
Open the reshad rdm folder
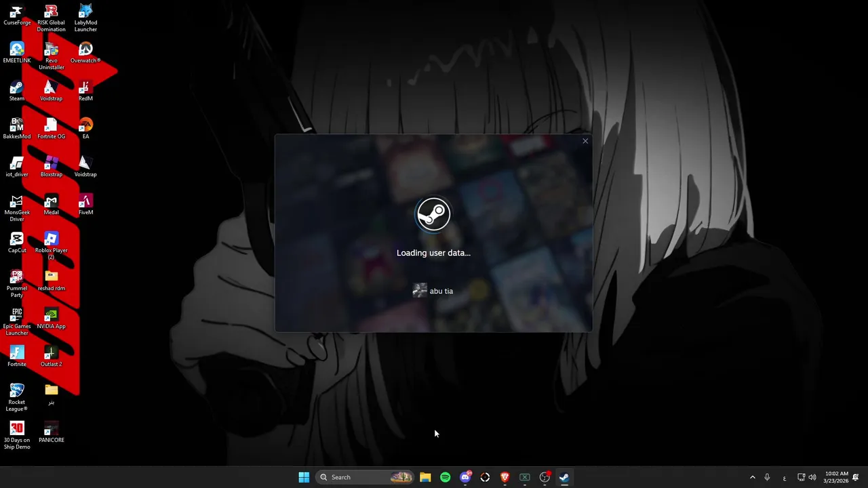click(51, 281)
